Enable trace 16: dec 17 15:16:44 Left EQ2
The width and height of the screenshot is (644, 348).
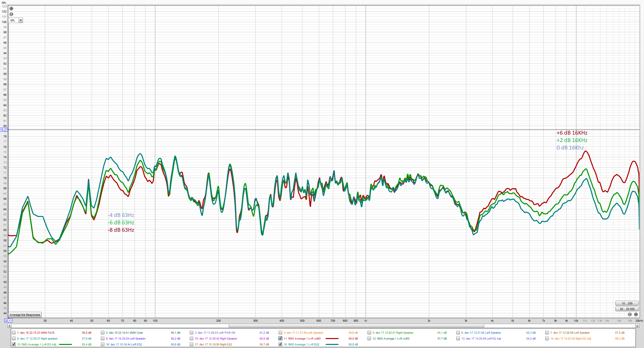[x=103, y=344]
